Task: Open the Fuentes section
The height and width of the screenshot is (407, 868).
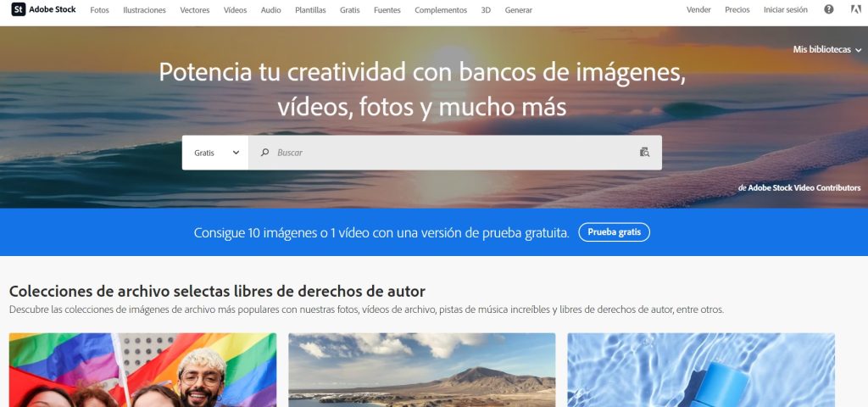Action: (x=387, y=10)
